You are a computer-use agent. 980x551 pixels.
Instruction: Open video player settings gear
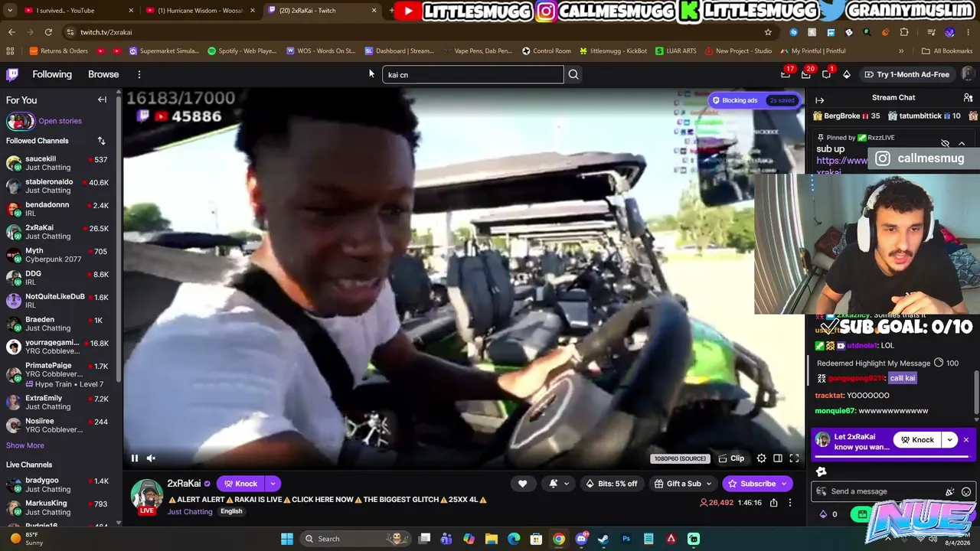761,458
